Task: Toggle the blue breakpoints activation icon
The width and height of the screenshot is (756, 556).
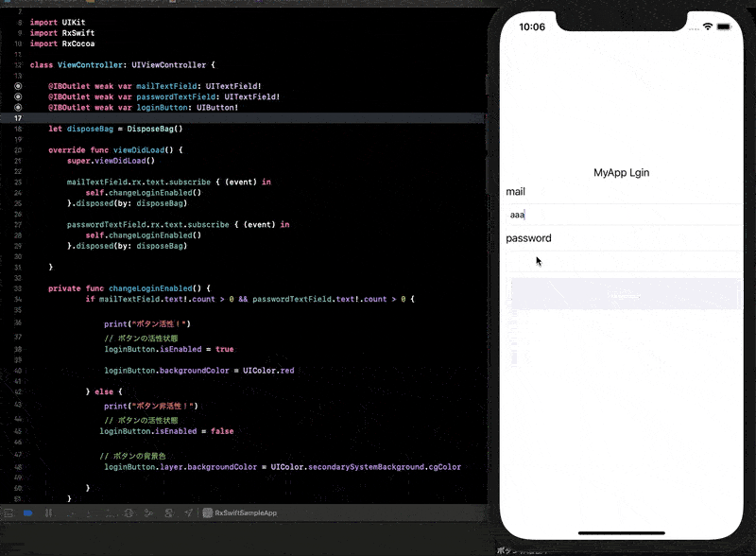Action: point(28,513)
